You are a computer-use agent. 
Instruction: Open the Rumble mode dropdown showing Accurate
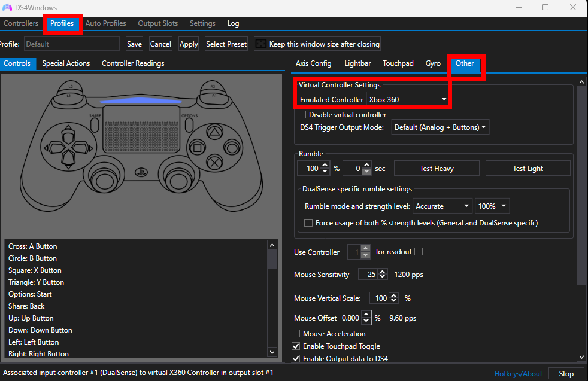tap(442, 206)
